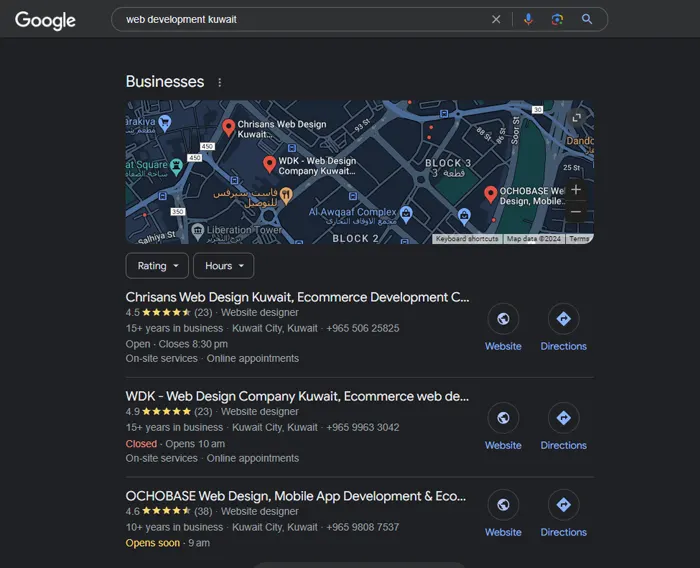Click Liberation Tower landmark marker

(197, 231)
